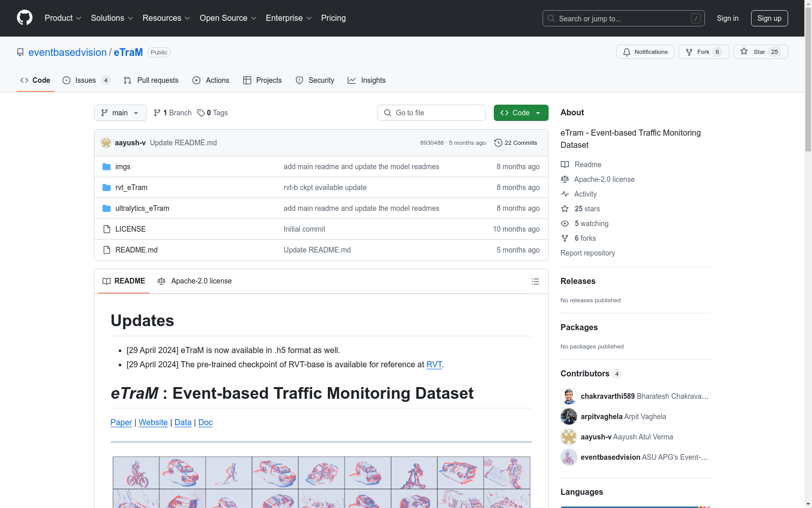Open the eventbasedvision owner page

point(67,52)
